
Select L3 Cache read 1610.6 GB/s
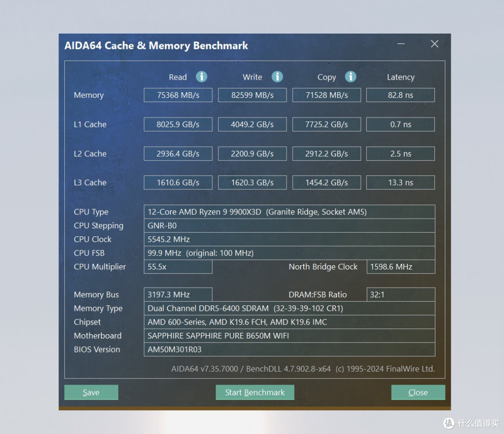point(178,182)
